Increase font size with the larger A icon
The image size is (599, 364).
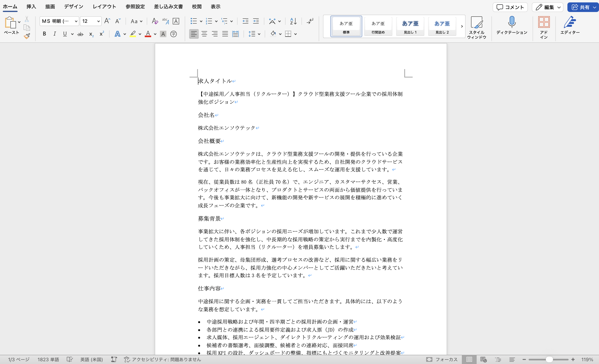[107, 21]
